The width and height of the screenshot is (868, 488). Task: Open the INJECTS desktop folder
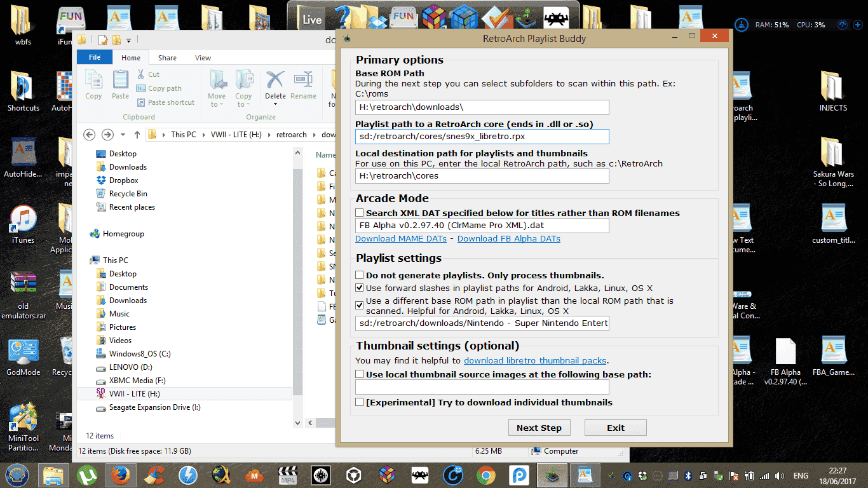click(x=833, y=92)
